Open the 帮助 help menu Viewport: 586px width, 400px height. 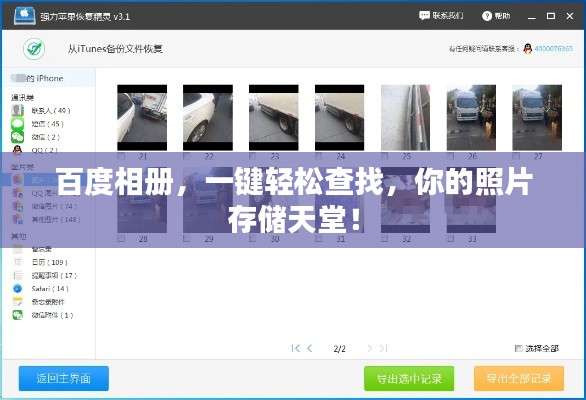(496, 16)
